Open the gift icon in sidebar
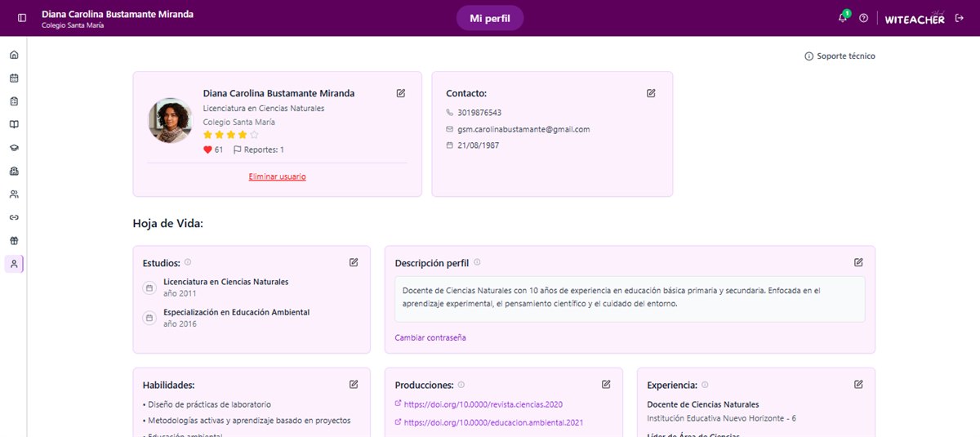Viewport: 980px width, 437px height. (14, 241)
